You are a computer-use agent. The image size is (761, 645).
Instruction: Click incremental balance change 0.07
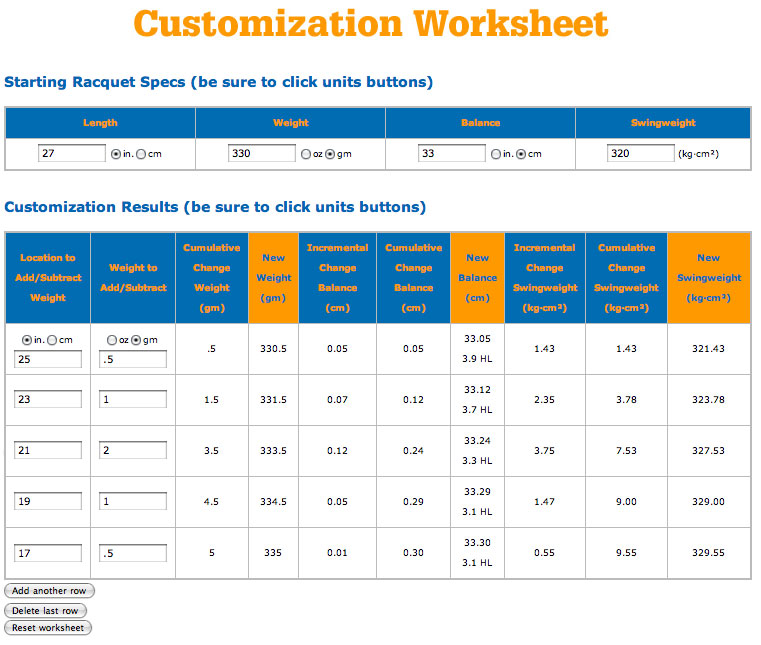[x=337, y=399]
